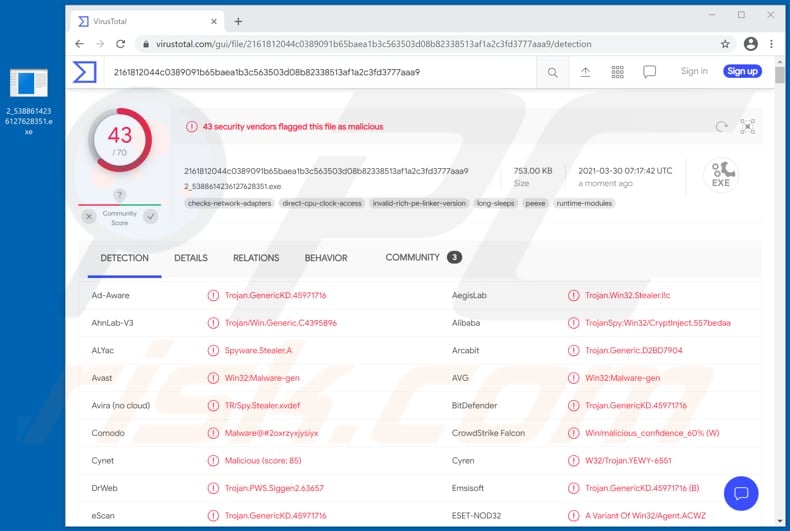Open the Chrome three-dot menu
The image size is (790, 531).
tap(771, 44)
